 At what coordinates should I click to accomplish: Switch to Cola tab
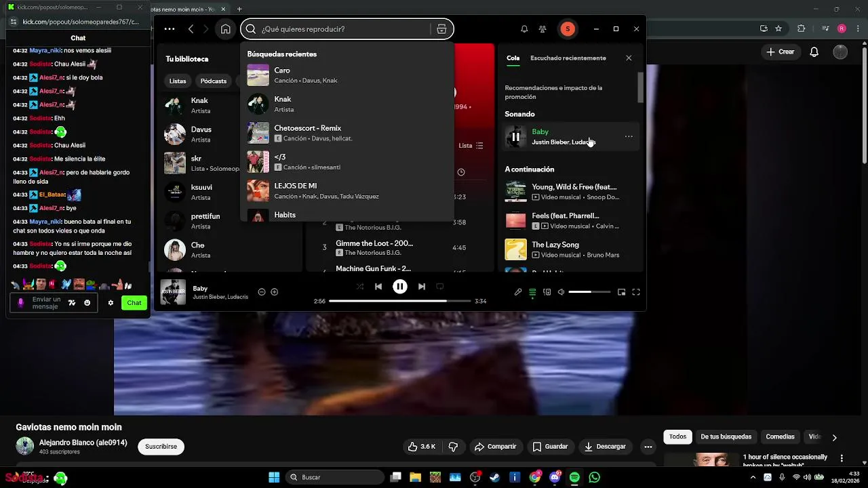pos(513,58)
